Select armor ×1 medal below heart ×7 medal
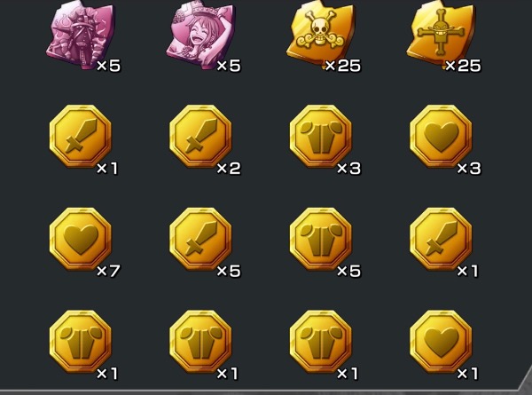The image size is (532, 395). (81, 342)
